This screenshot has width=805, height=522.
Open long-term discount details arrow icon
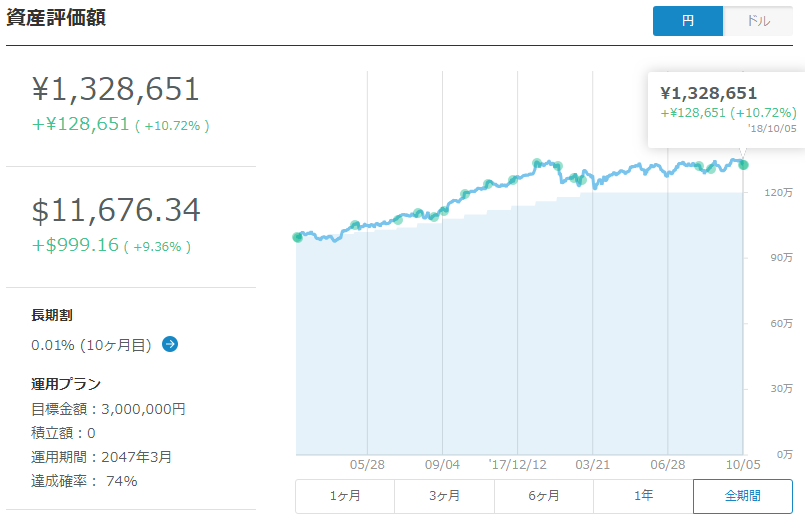point(170,344)
